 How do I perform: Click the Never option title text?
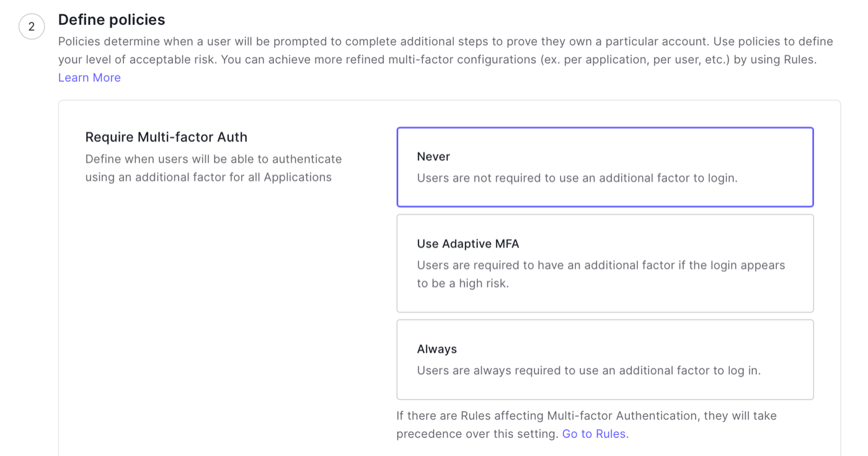pyautogui.click(x=433, y=156)
